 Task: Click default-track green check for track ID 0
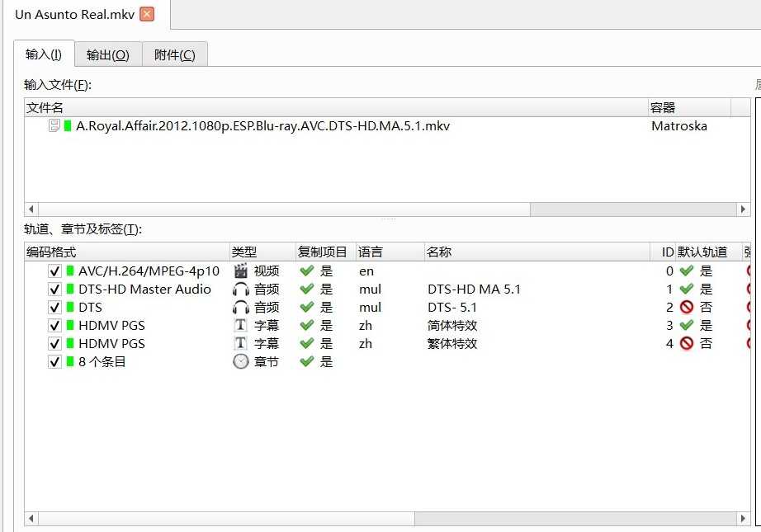click(686, 271)
